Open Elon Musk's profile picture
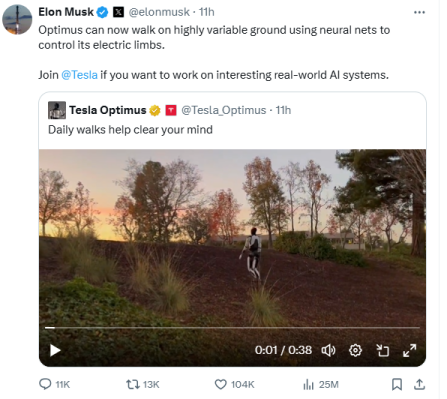Image resolution: width=447 pixels, height=399 pixels. [x=17, y=20]
